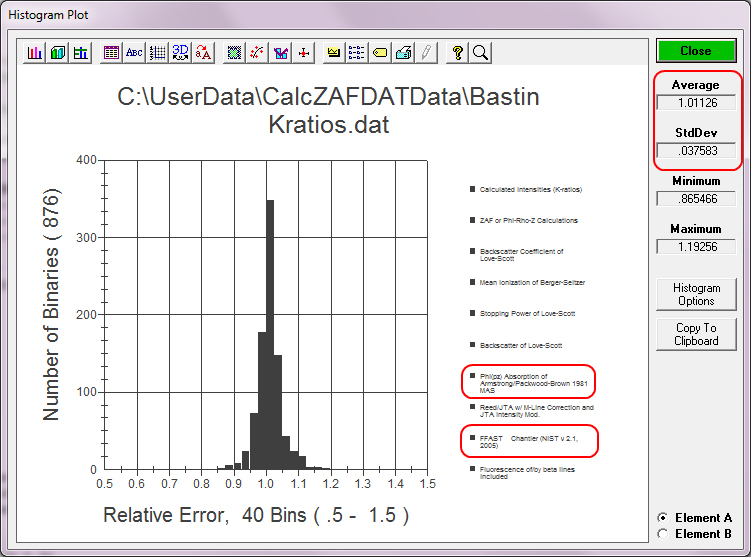
Task: Click the green Close button
Action: [696, 51]
